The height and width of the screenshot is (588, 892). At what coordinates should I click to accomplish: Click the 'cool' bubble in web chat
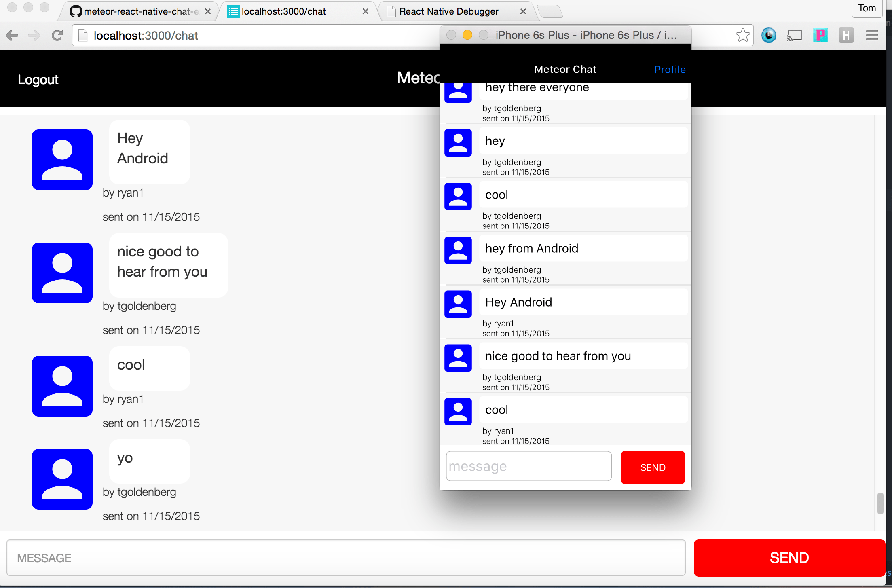(x=150, y=368)
